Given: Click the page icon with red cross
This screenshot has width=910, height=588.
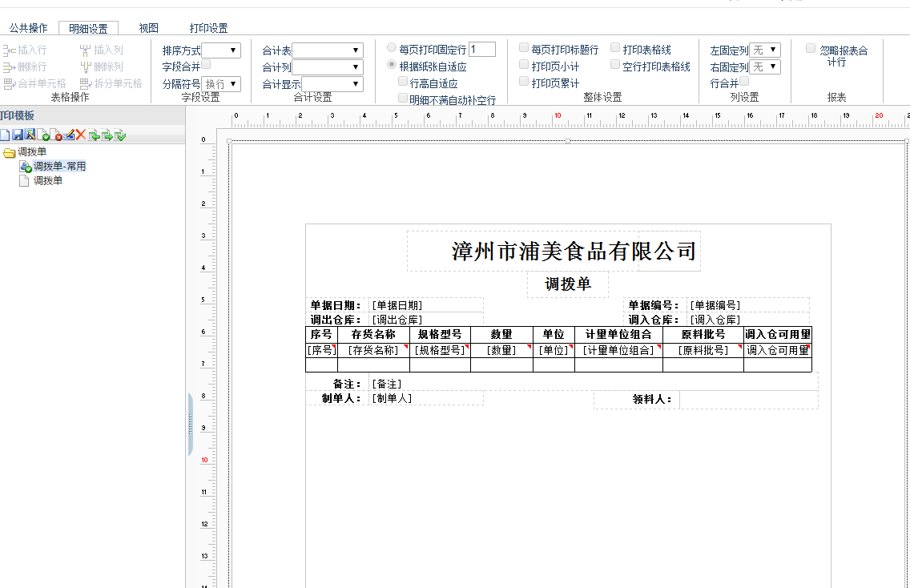Looking at the screenshot, I should [x=56, y=135].
